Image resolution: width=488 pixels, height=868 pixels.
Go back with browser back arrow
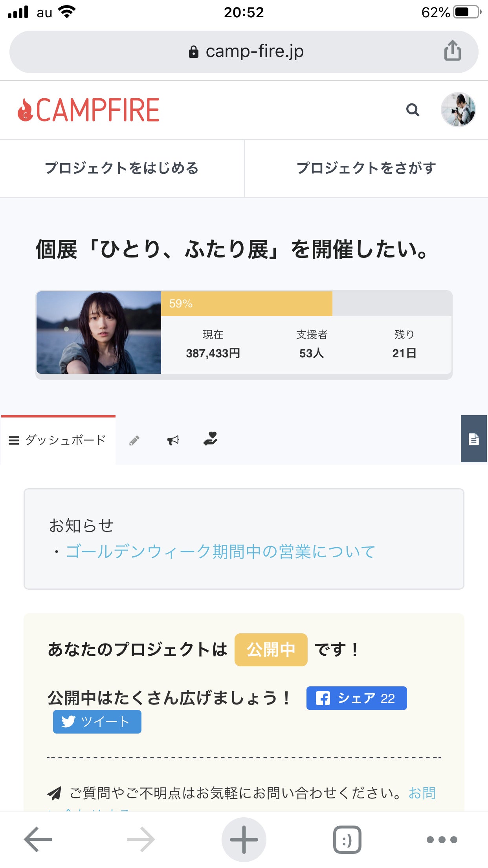click(38, 839)
